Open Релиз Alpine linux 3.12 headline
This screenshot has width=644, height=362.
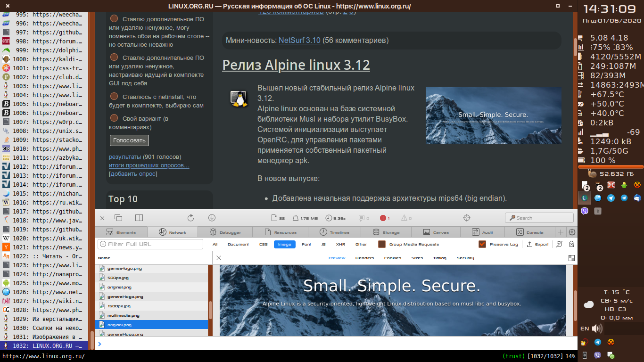click(x=296, y=65)
